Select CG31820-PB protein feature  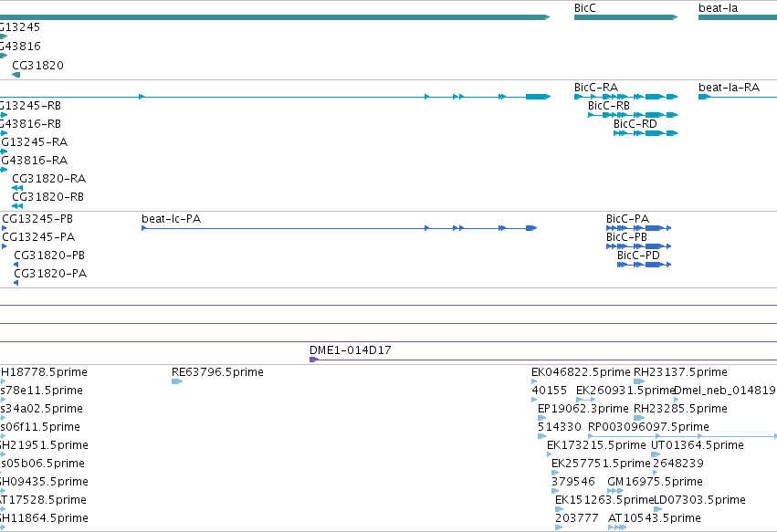[16, 265]
